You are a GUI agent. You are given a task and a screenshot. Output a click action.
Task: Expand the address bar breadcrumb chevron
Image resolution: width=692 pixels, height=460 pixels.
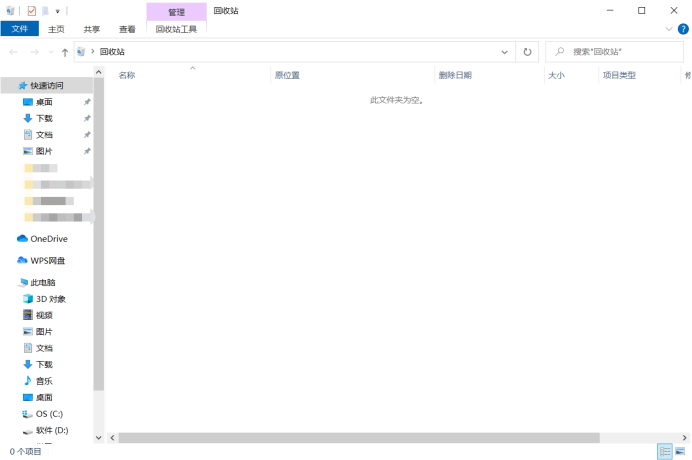coord(93,52)
